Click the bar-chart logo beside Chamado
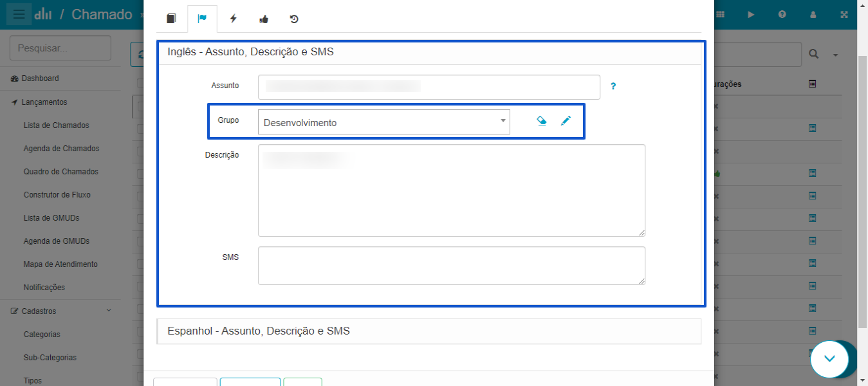This screenshot has width=868, height=386. (x=43, y=14)
